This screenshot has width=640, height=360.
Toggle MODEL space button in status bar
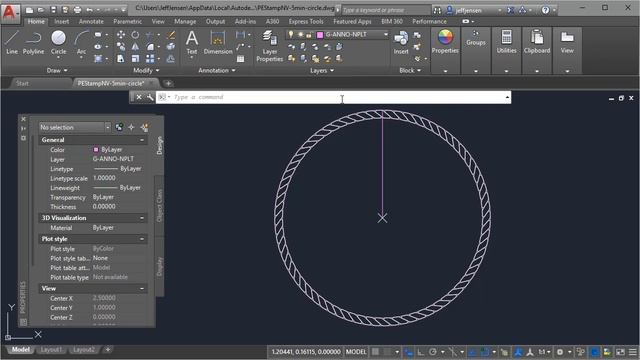point(356,351)
